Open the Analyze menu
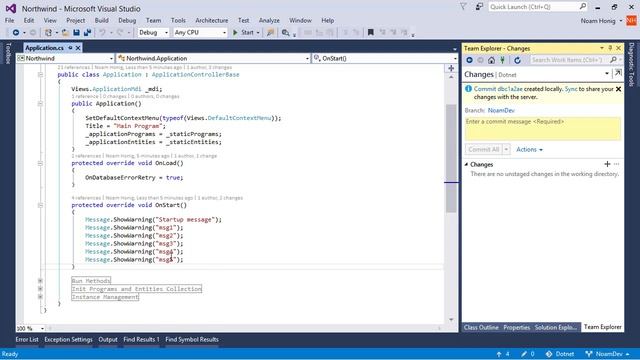 click(269, 20)
